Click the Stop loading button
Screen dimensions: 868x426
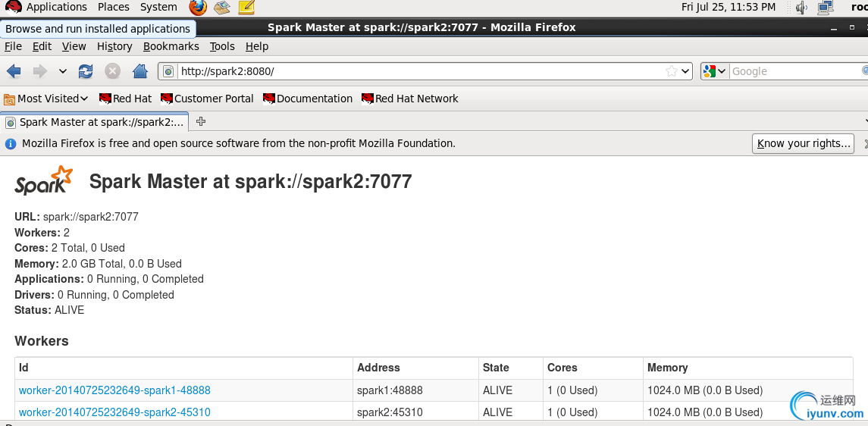pos(113,70)
